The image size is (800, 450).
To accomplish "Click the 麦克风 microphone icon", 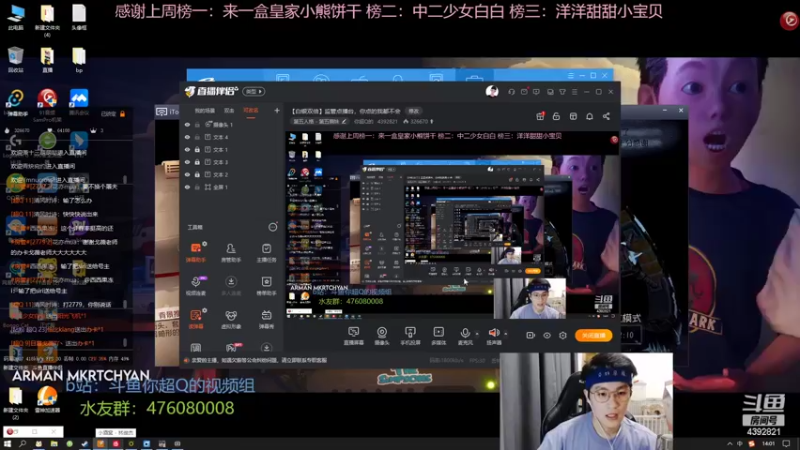I will tap(465, 333).
